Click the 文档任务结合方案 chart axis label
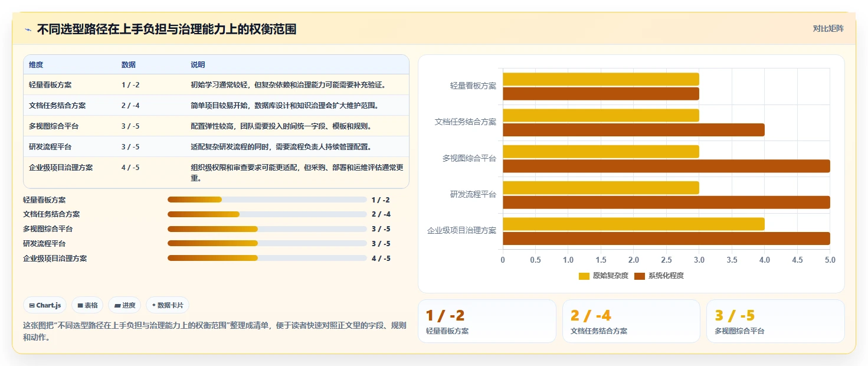The height and width of the screenshot is (366, 868). coord(466,122)
